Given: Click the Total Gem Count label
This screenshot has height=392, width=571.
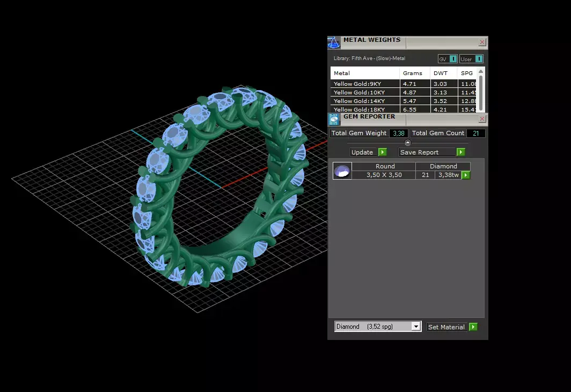Looking at the screenshot, I should coord(438,133).
